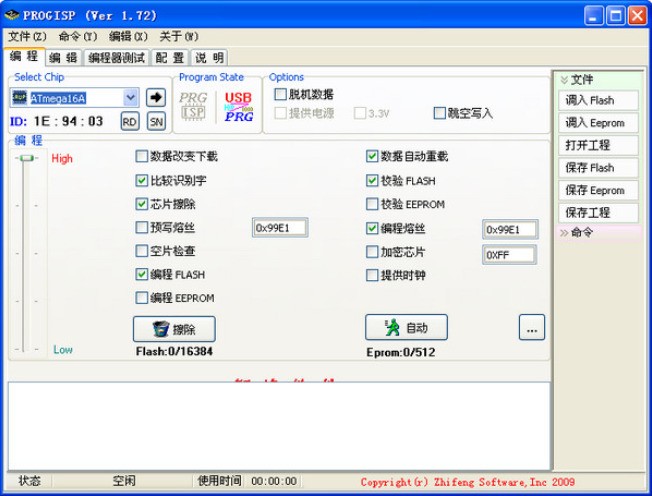Click the chip icon beside ATmega16A
The image size is (652, 496).
coord(20,98)
